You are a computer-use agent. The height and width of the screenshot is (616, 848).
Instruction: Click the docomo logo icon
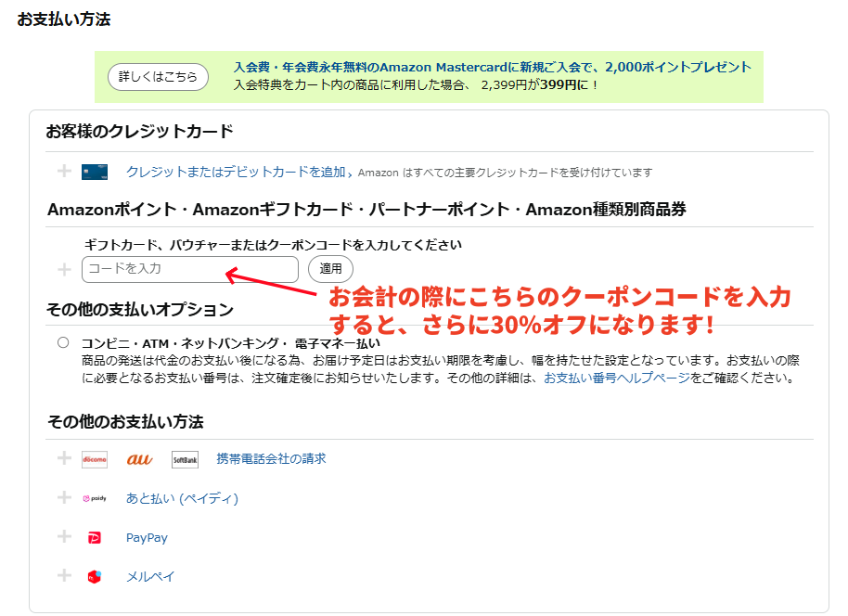pos(95,459)
